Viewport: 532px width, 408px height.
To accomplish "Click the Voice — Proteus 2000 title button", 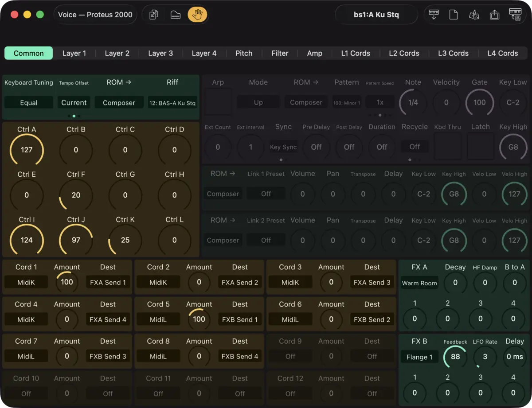I will (x=95, y=15).
